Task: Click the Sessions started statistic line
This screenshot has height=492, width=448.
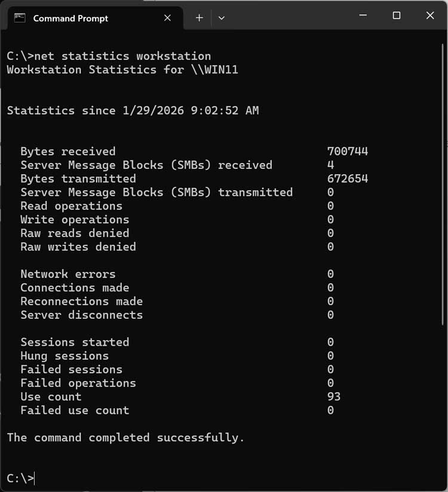Action: click(75, 342)
